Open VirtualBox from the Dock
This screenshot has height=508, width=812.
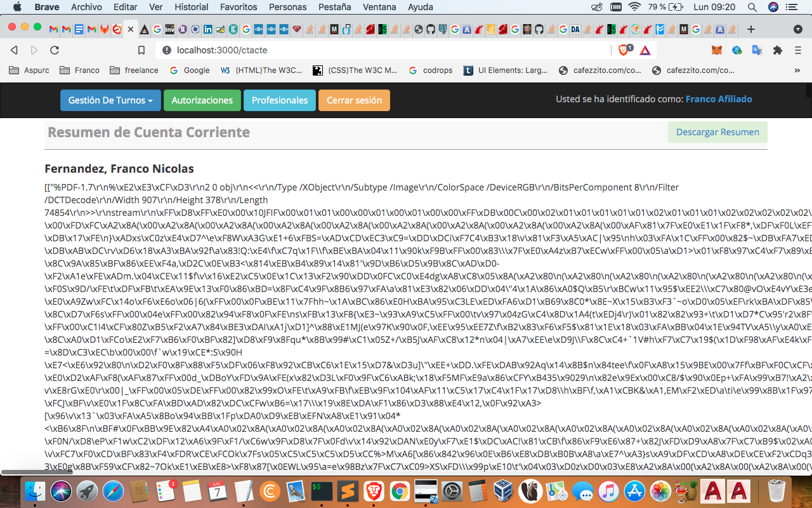pyautogui.click(x=504, y=491)
